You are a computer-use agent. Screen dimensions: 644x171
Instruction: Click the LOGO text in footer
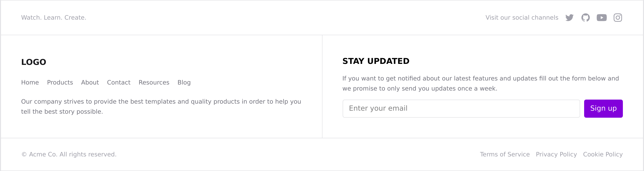(x=34, y=62)
